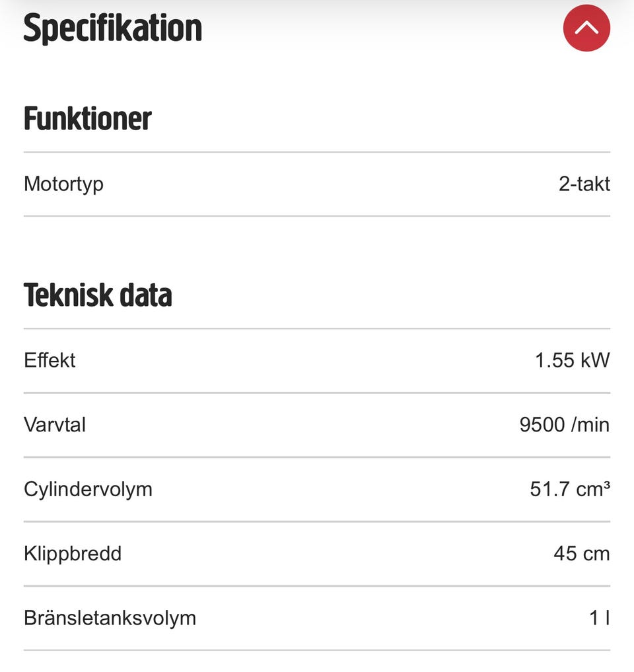Image resolution: width=634 pixels, height=672 pixels.
Task: Click the 2-takt engine type value
Action: (584, 184)
